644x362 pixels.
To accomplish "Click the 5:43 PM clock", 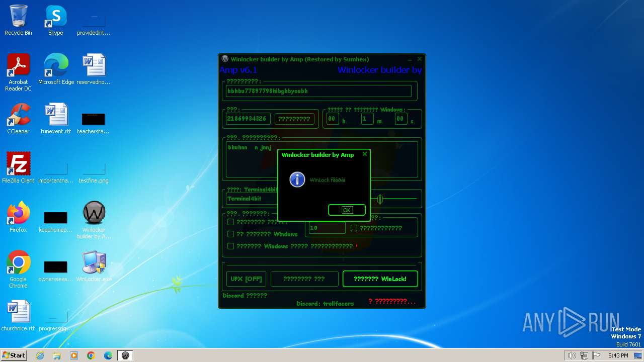I will pos(618,355).
